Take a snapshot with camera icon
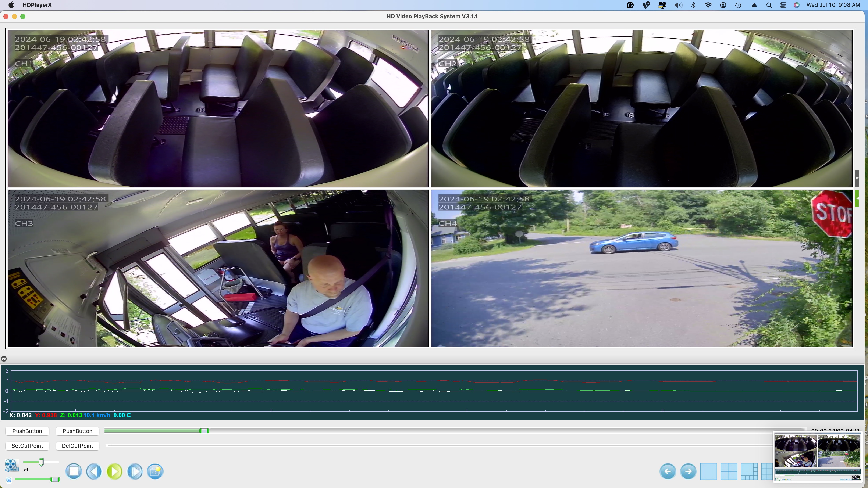Screen dimensions: 868x488 155,471
